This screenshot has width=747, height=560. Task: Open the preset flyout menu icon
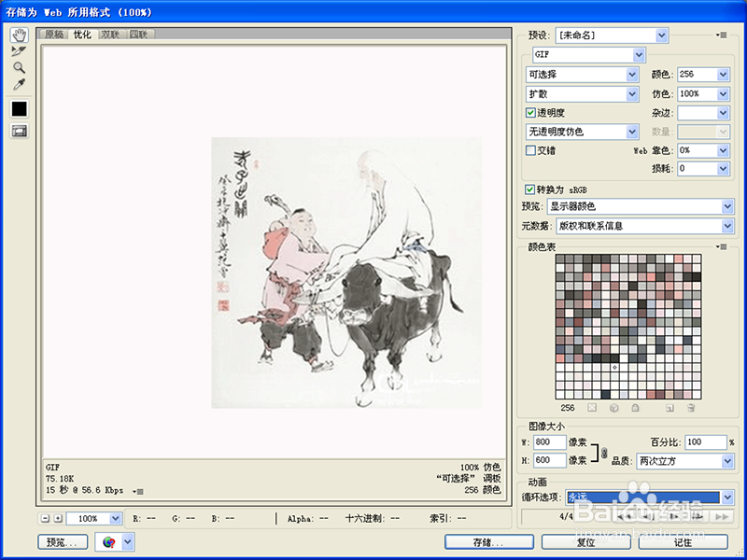[722, 35]
